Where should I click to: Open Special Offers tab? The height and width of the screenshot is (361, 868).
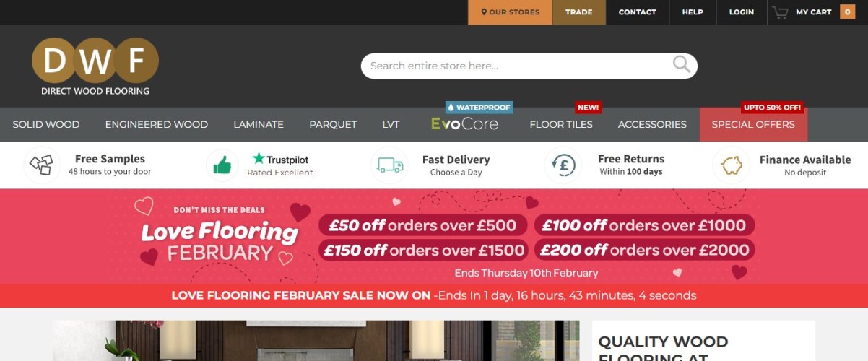click(753, 124)
